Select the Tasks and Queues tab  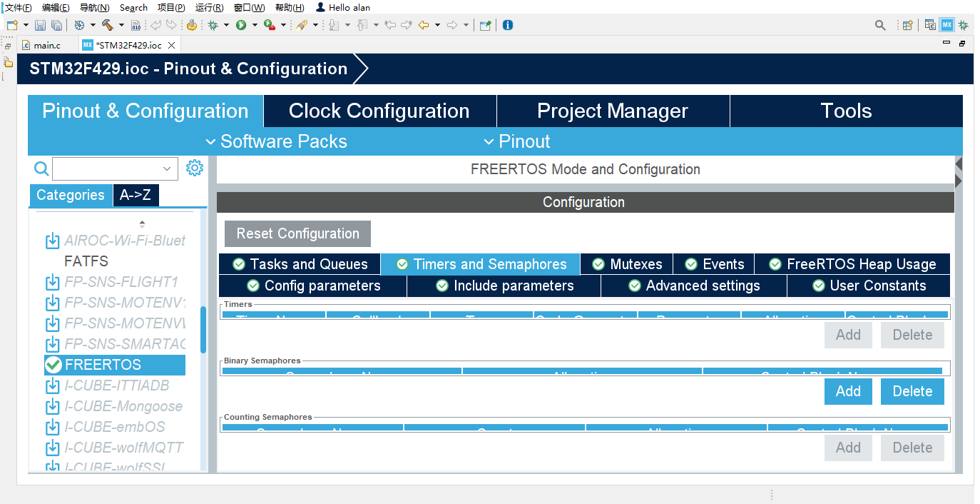[x=300, y=264]
